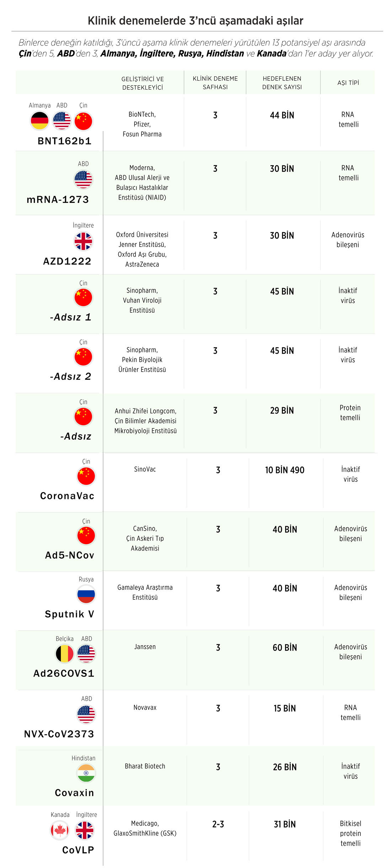Click the UK flag above AZD1222
This screenshot has width=391, height=868.
[84, 241]
